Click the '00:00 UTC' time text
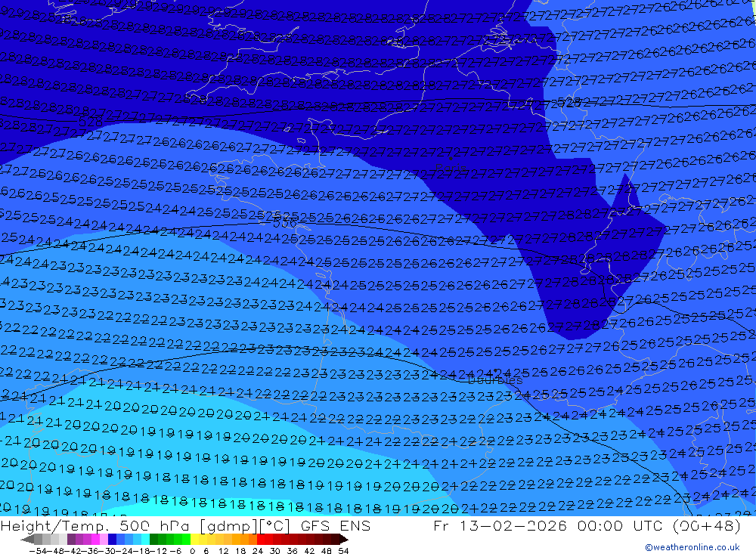 click(620, 526)
